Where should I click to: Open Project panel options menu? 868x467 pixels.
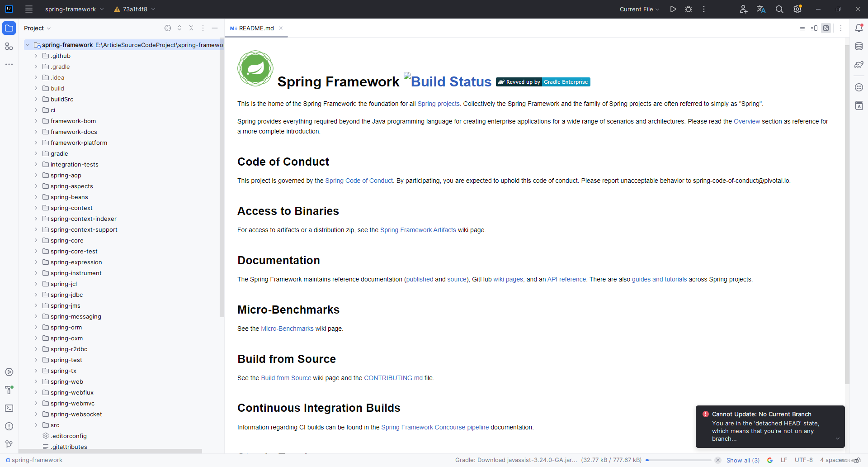[x=203, y=28]
